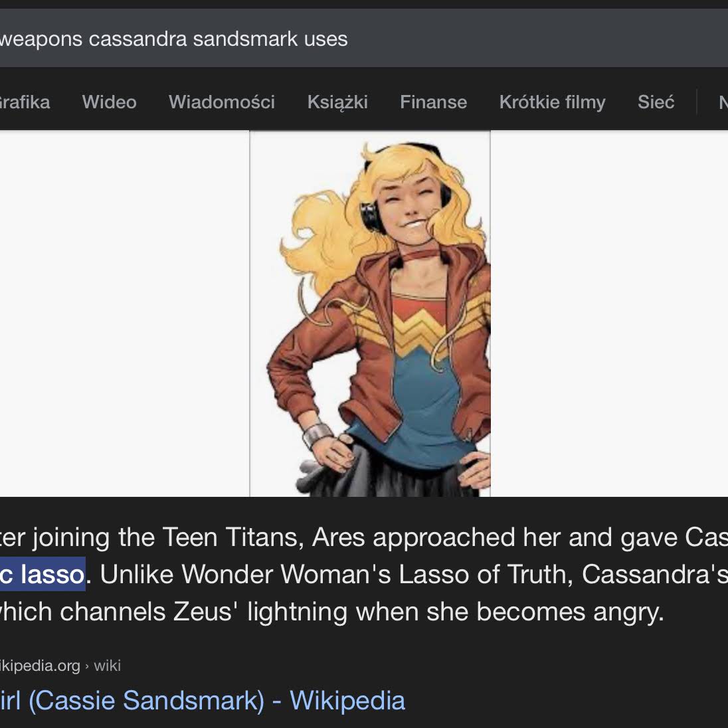Go to the Finanse tab
Screen dimensions: 728x728
coord(433,102)
